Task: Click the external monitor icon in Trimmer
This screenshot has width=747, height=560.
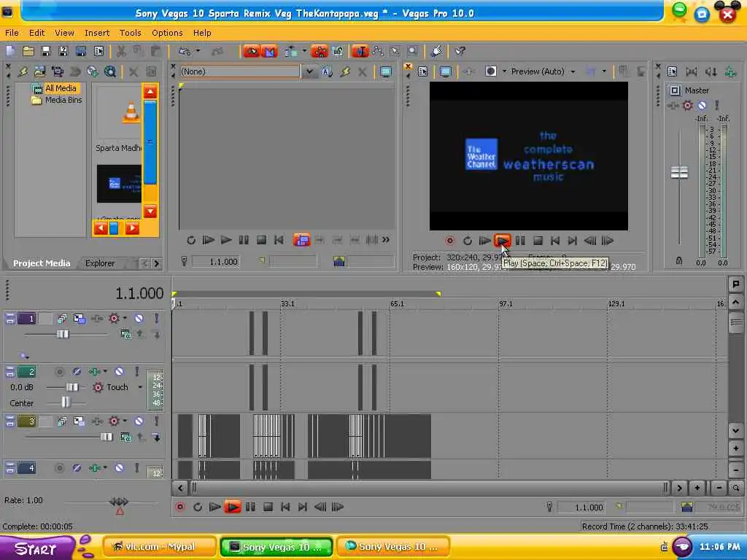Action: [x=386, y=71]
